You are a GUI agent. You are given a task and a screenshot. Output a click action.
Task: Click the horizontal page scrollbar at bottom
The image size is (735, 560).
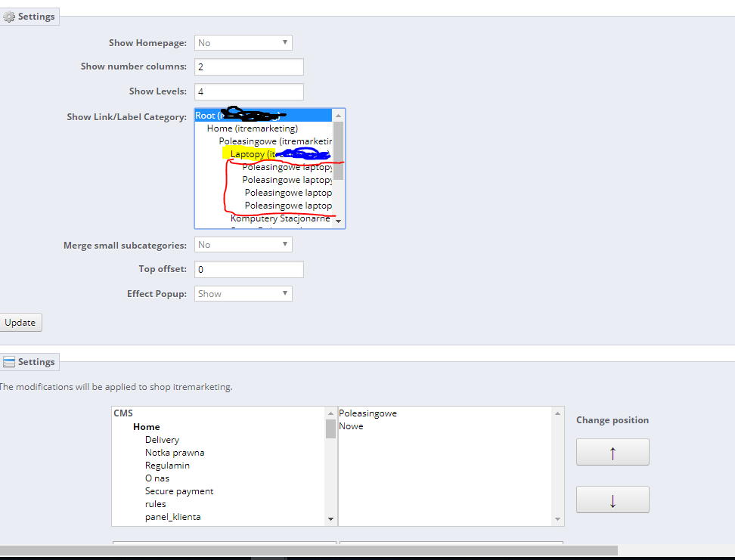coord(309,551)
